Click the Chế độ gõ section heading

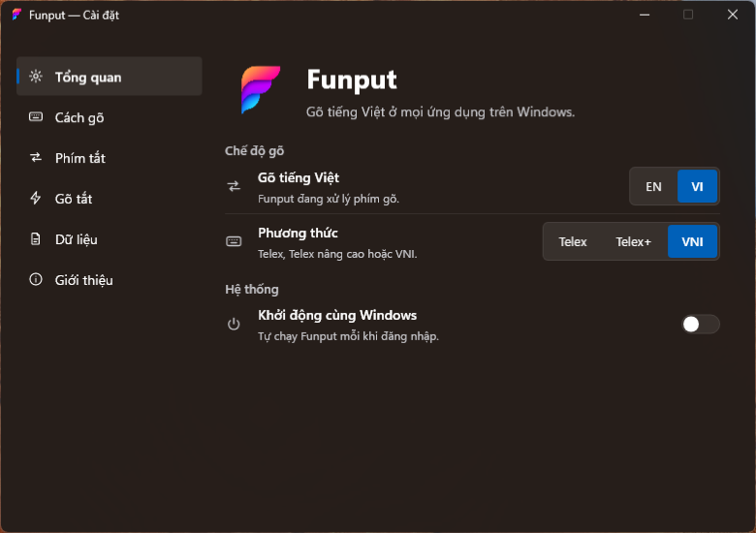(255, 151)
